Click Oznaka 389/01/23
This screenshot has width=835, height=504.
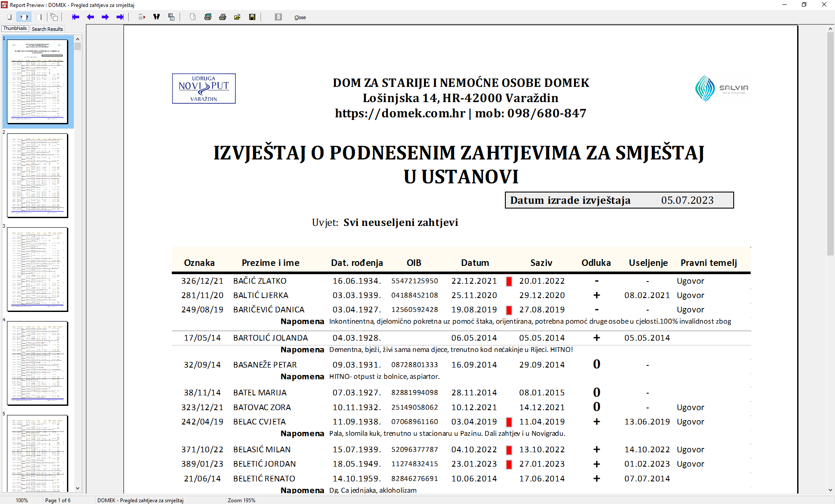(202, 464)
